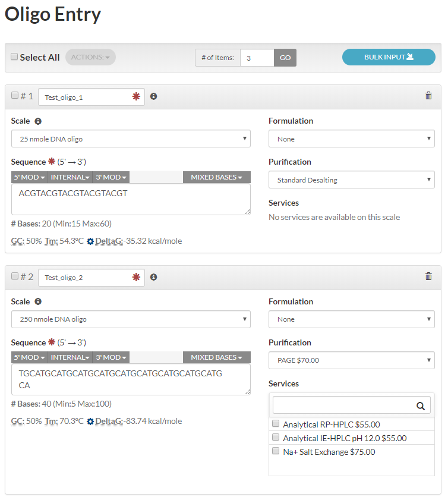Click the Test_oligo_1 name field

[92, 97]
